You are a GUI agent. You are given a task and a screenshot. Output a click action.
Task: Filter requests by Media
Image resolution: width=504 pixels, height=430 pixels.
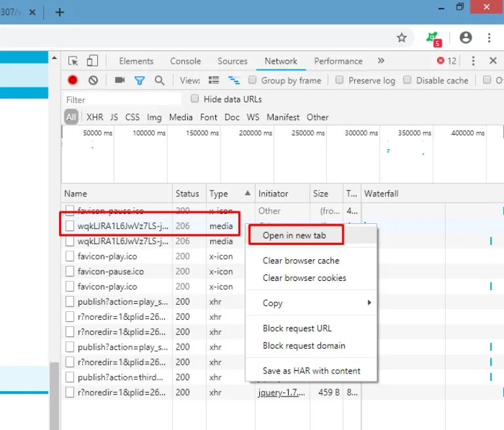tap(180, 117)
